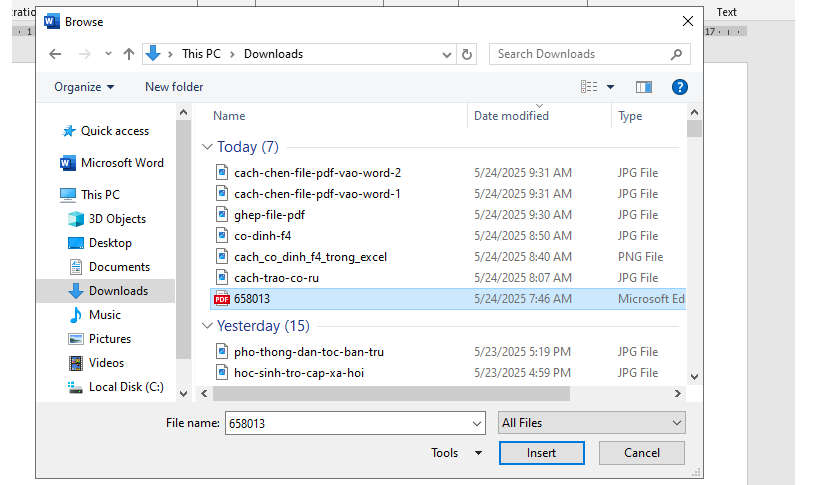This screenshot has height=485, width=819.
Task: Click into the Search Downloads field
Action: pyautogui.click(x=580, y=54)
